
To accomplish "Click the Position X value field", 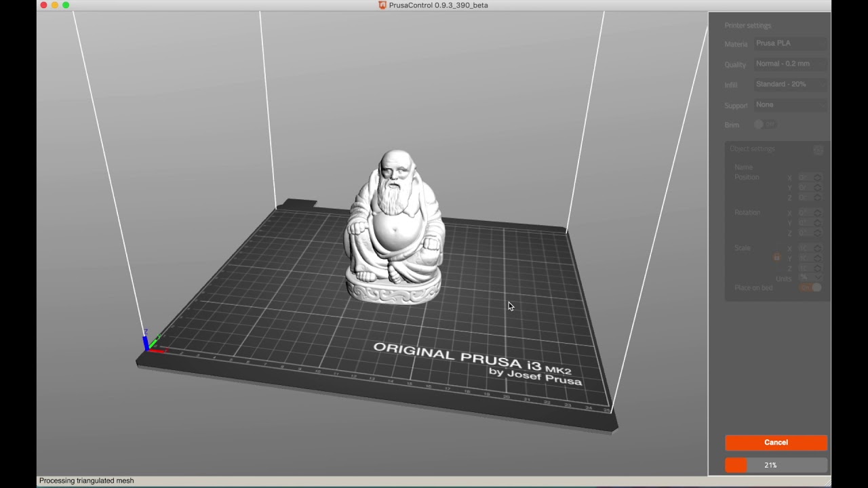I will click(810, 178).
